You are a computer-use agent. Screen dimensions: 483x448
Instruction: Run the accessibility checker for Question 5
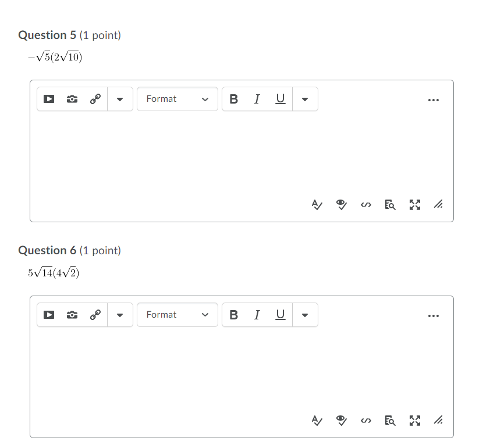(317, 204)
